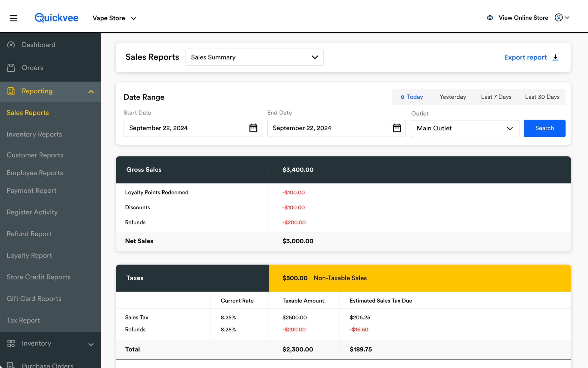This screenshot has width=588, height=368.
Task: Click the Quickvee logo
Action: point(57,18)
